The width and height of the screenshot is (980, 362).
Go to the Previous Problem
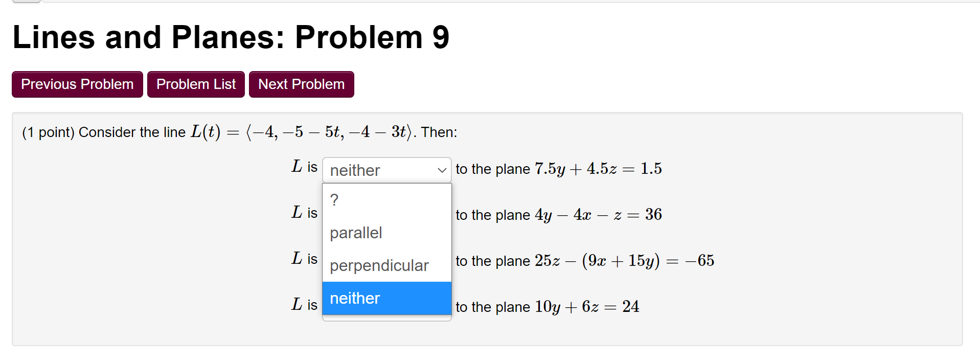[77, 84]
